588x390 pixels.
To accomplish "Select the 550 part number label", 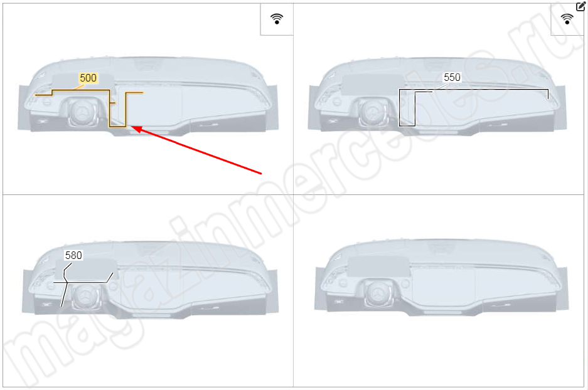I will (x=452, y=77).
